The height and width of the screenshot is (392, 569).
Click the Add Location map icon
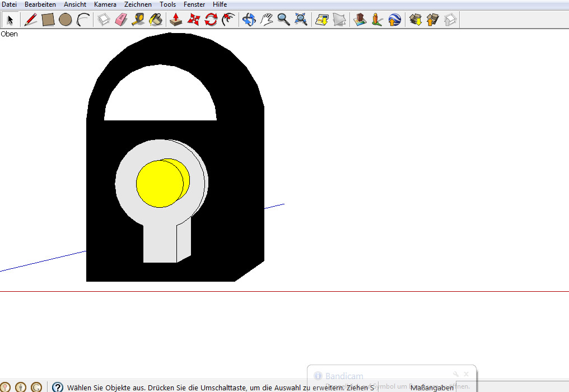(x=322, y=20)
